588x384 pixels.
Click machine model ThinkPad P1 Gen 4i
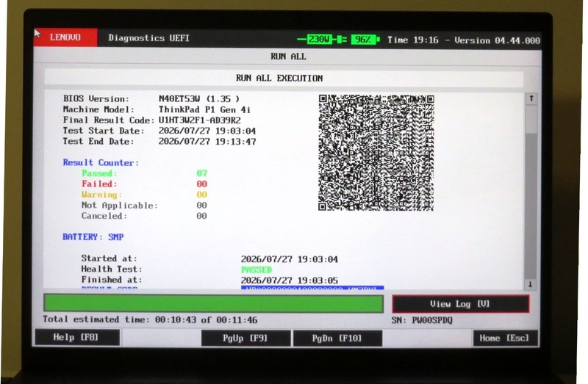click(x=204, y=110)
